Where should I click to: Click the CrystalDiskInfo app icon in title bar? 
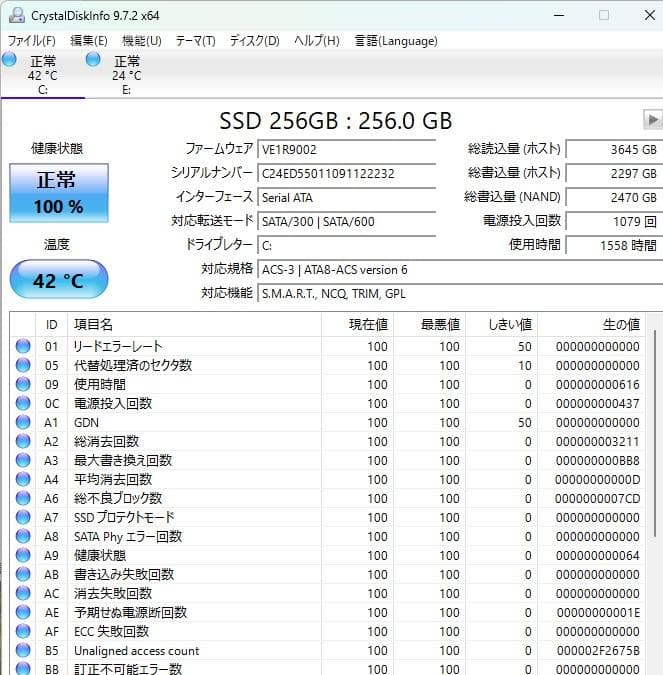17,15
